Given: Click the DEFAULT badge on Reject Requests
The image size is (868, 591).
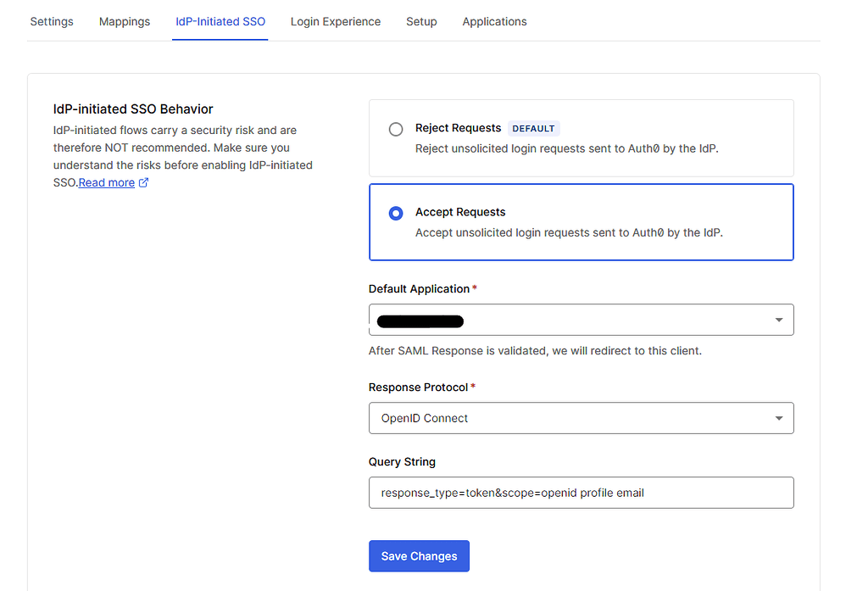Looking at the screenshot, I should click(x=534, y=128).
